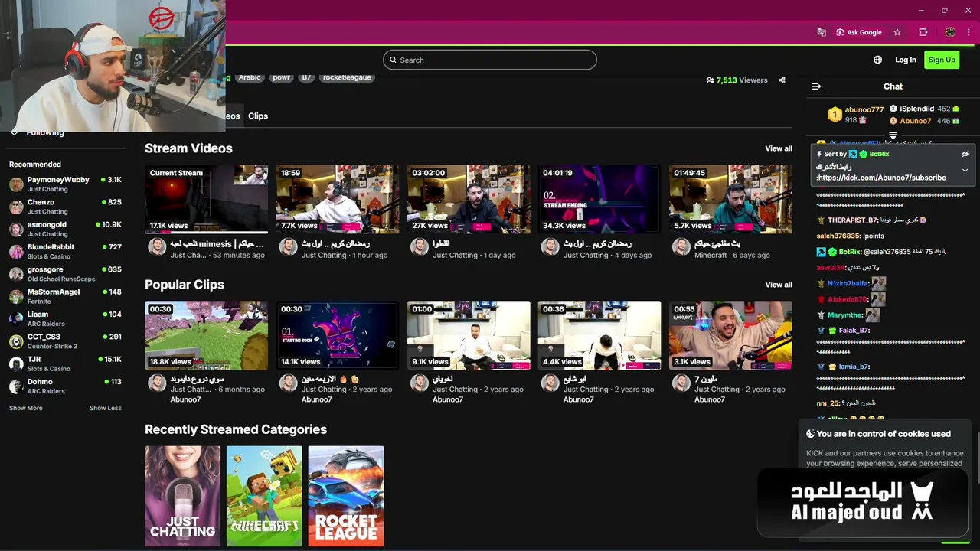Click channel avatar under Minecraft stream video
980x551 pixels.
pos(681,246)
